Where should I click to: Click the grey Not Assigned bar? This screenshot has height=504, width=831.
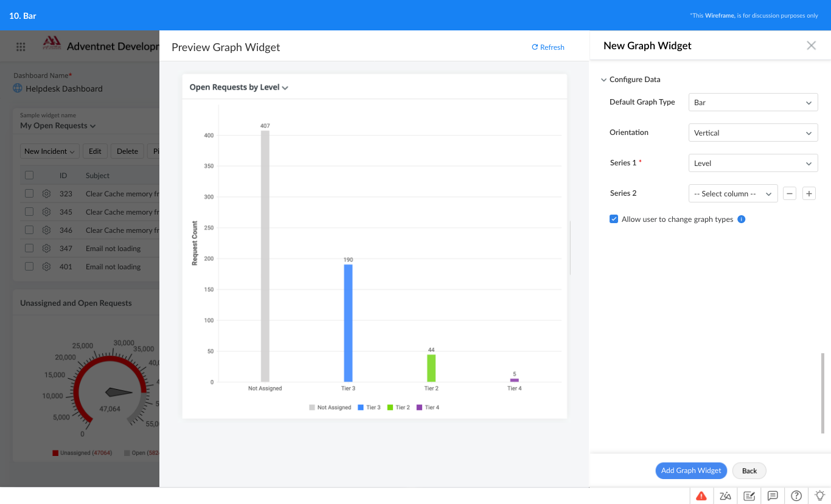point(265,256)
